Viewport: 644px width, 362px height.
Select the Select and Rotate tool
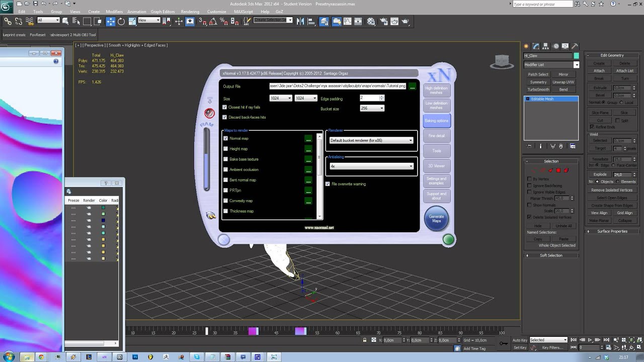point(121,21)
